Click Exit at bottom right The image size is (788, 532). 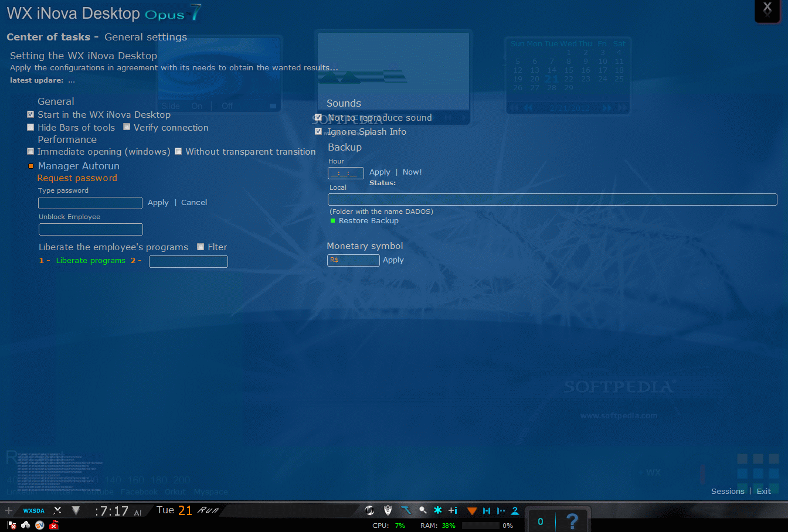(x=764, y=491)
